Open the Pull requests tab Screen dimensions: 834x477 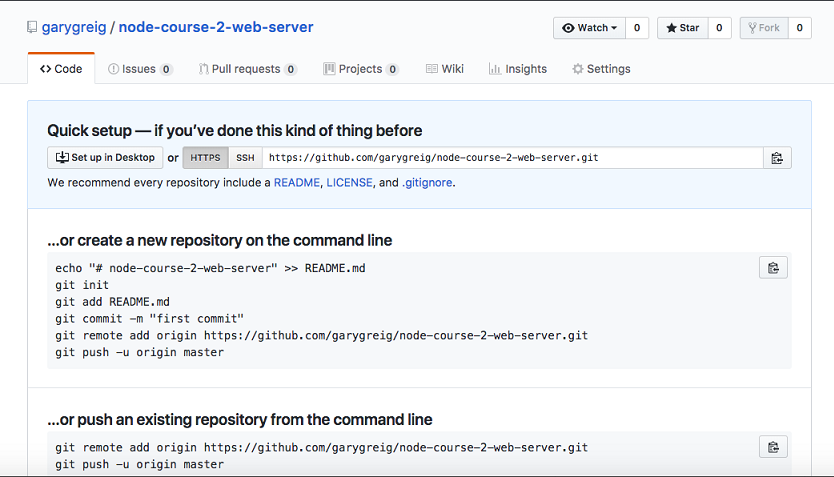246,69
